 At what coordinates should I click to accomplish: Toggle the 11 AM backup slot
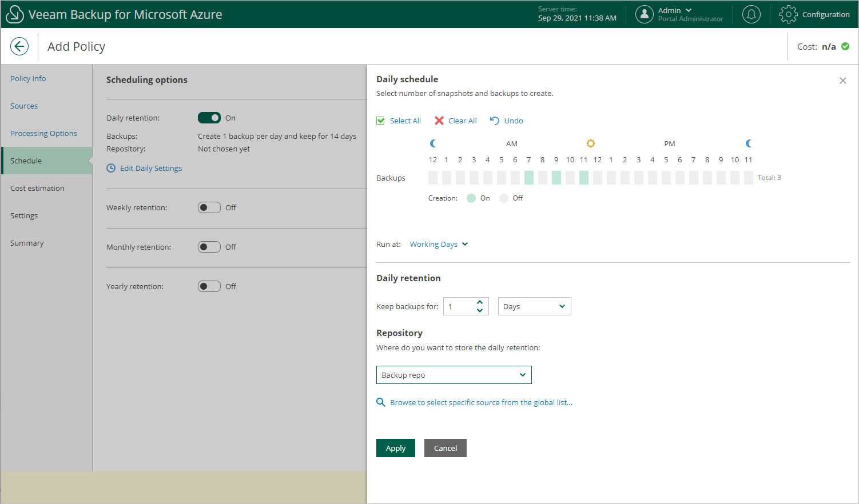pos(584,178)
